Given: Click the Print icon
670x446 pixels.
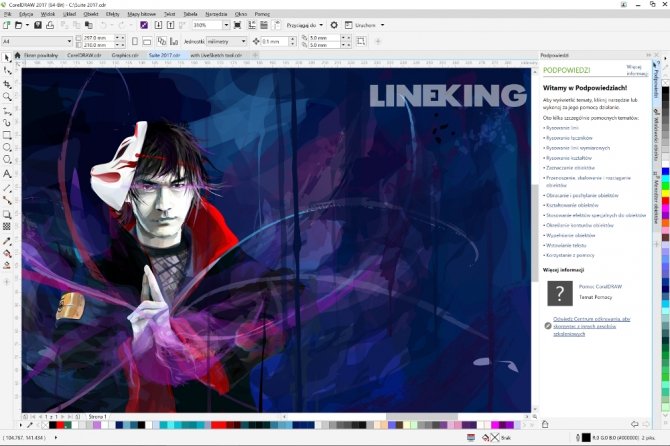Looking at the screenshot, I should [50, 25].
